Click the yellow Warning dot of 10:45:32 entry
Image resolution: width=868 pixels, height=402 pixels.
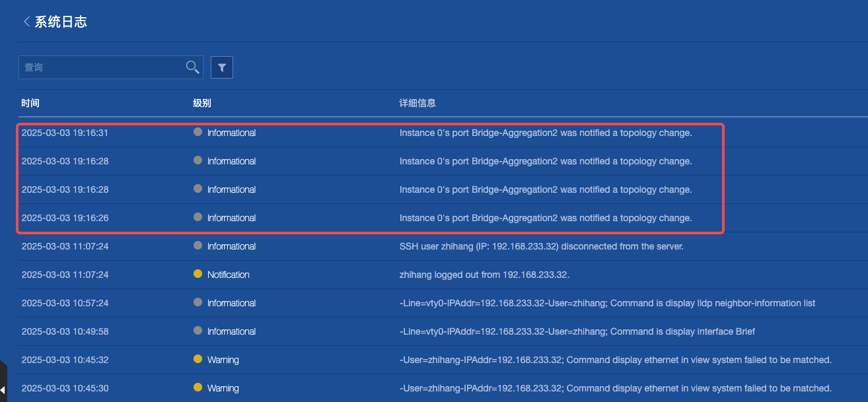pos(198,359)
